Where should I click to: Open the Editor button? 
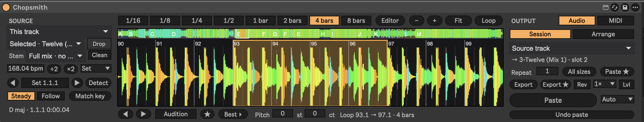click(390, 21)
